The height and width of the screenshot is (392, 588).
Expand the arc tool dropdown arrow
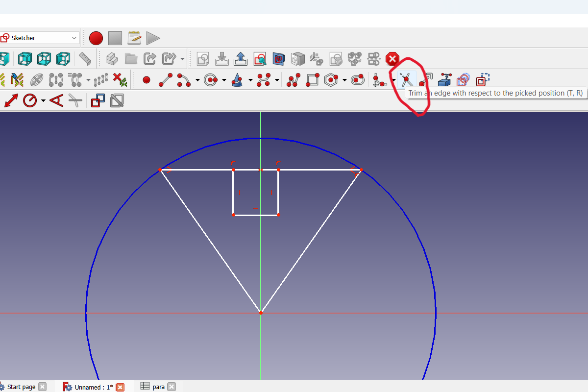[x=197, y=79]
